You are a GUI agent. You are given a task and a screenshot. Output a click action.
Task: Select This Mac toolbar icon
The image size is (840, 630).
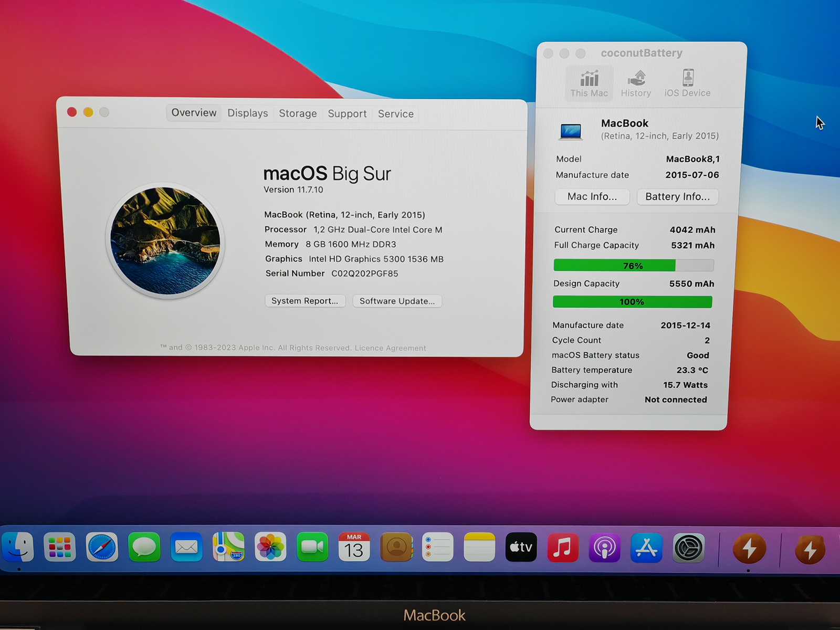coord(589,83)
